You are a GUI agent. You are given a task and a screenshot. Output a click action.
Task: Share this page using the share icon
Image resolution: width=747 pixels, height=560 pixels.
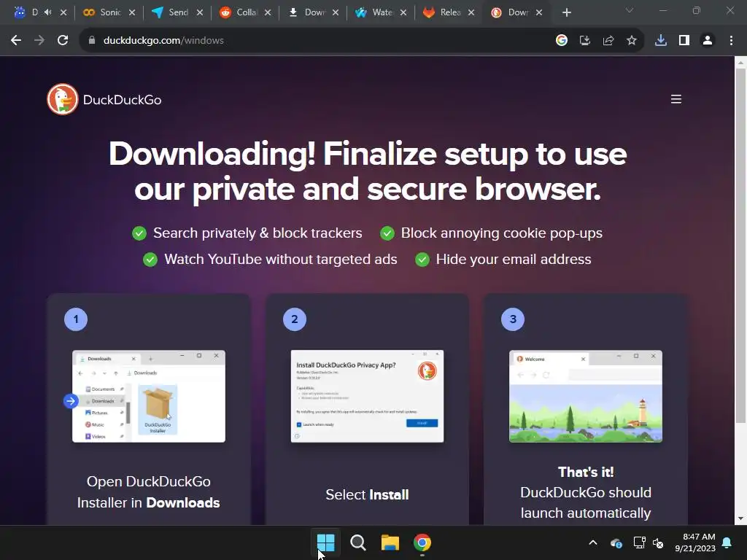point(608,41)
